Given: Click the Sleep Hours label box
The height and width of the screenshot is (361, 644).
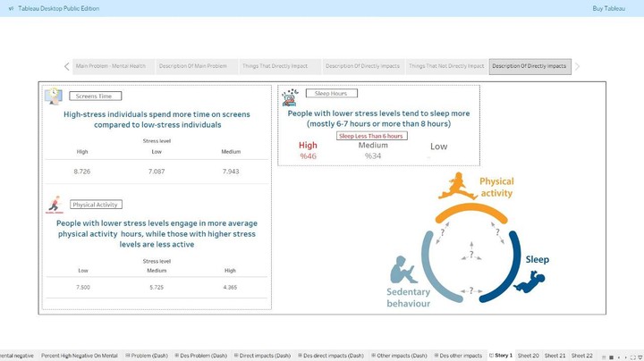Looking at the screenshot, I should (332, 94).
